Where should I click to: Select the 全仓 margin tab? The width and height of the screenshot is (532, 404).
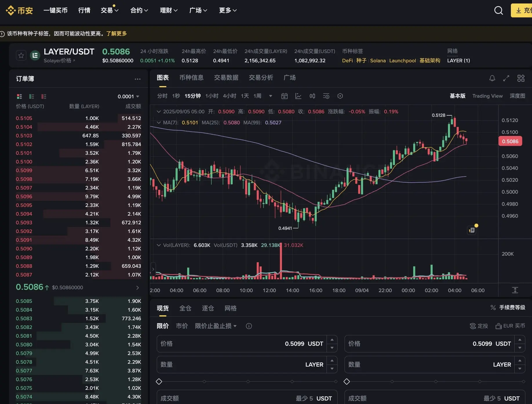(x=185, y=308)
